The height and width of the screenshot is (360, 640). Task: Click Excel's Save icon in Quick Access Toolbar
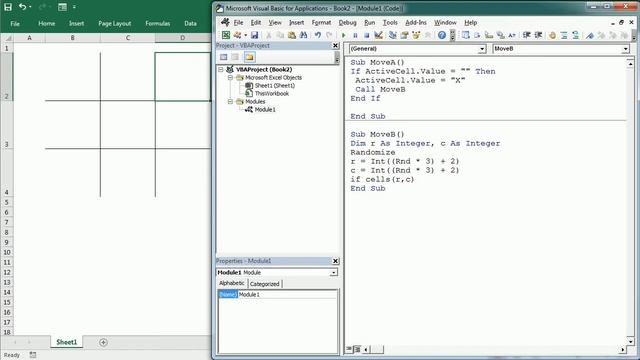(8, 7)
